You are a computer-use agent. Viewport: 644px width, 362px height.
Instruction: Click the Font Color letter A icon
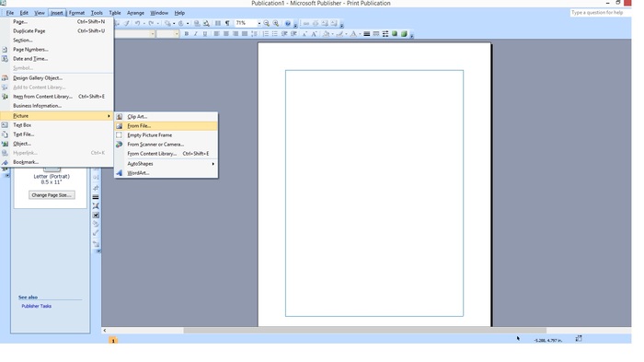[353, 34]
